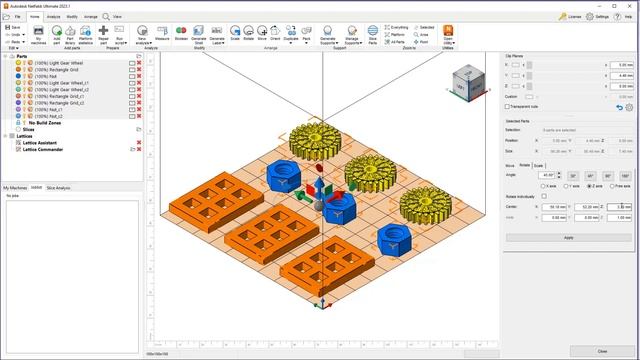Zoom to All Parts

395,42
